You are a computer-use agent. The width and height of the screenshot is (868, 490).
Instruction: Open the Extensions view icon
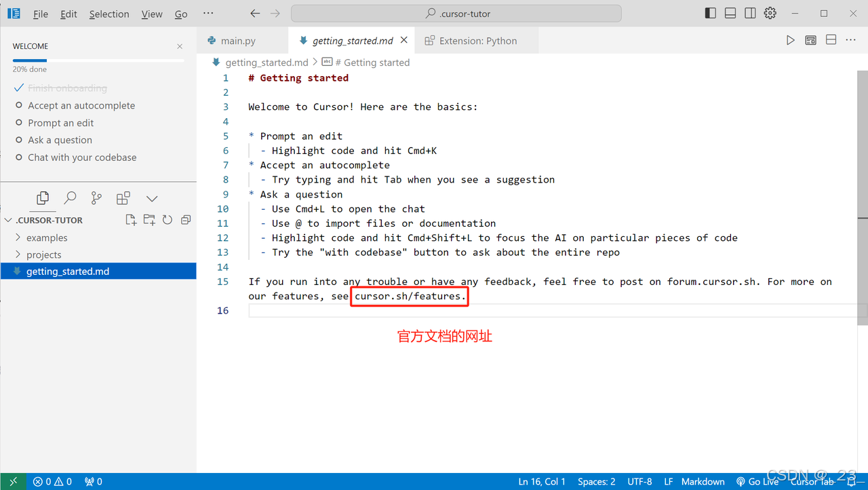[123, 198]
